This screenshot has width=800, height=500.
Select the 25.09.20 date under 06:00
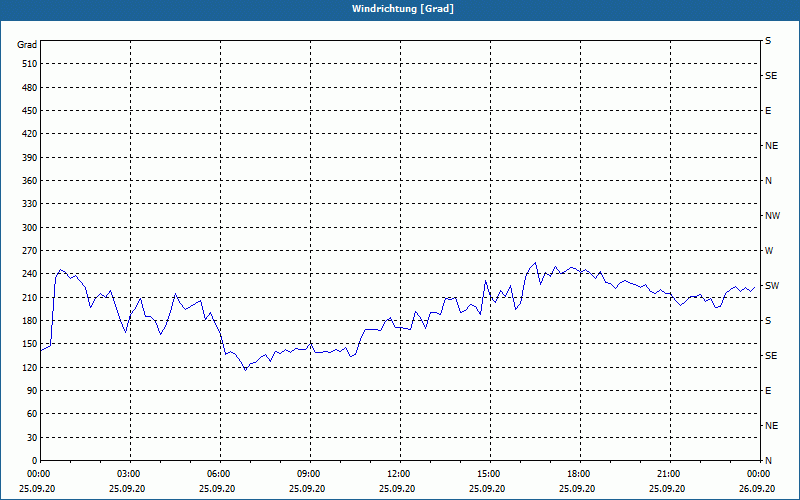(217, 489)
